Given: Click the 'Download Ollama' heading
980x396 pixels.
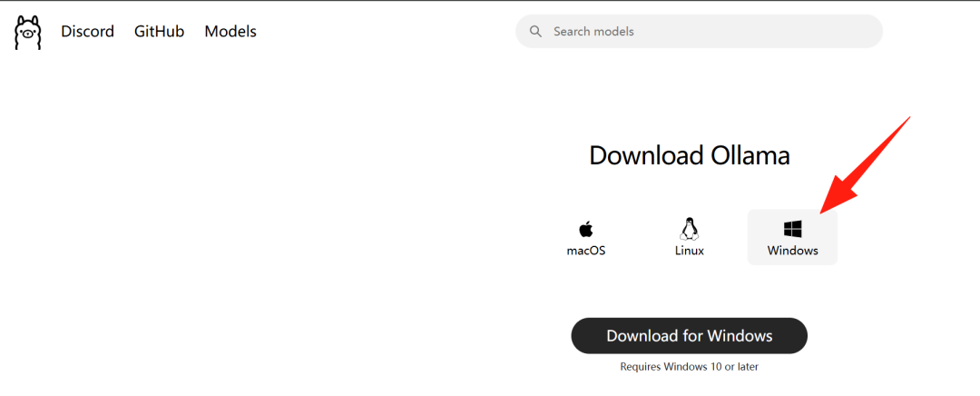Looking at the screenshot, I should (x=690, y=156).
